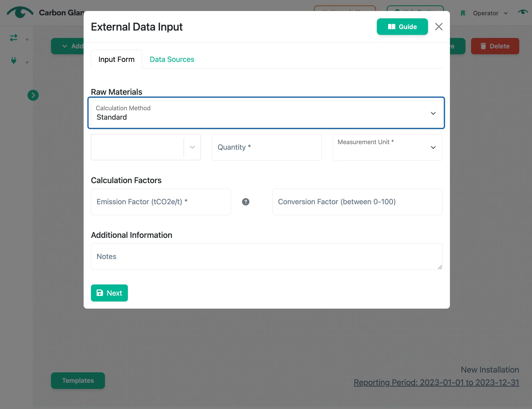Expand the Measurement Unit dropdown
The image size is (532, 409).
pyautogui.click(x=388, y=147)
